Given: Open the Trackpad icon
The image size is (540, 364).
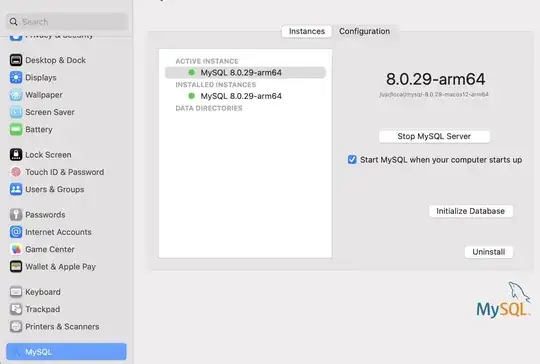Looking at the screenshot, I should click(16, 309).
